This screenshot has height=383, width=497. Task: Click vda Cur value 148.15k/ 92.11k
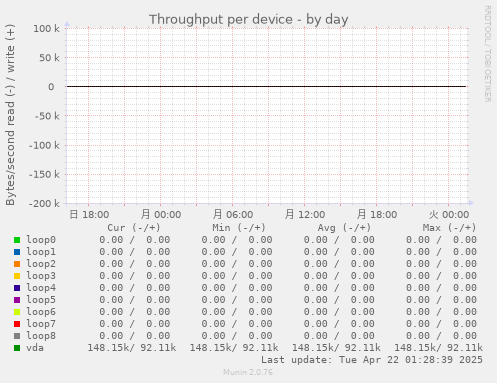point(132,348)
